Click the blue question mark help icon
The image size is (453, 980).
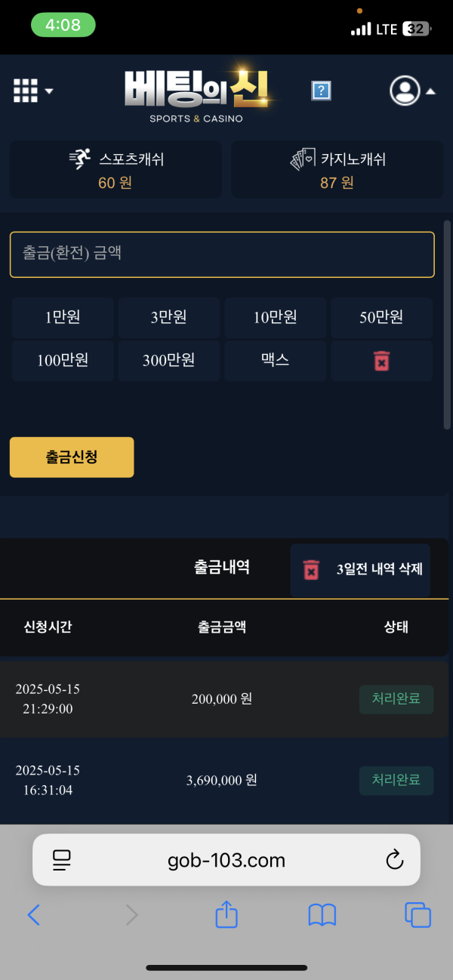pos(321,91)
